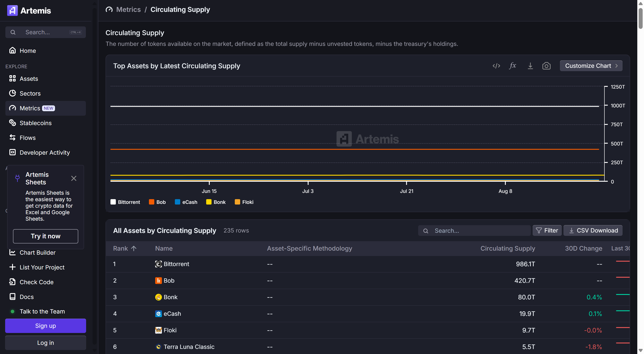Select the 986.1T supply value
Screen dimensions: 644x354
tap(525, 264)
